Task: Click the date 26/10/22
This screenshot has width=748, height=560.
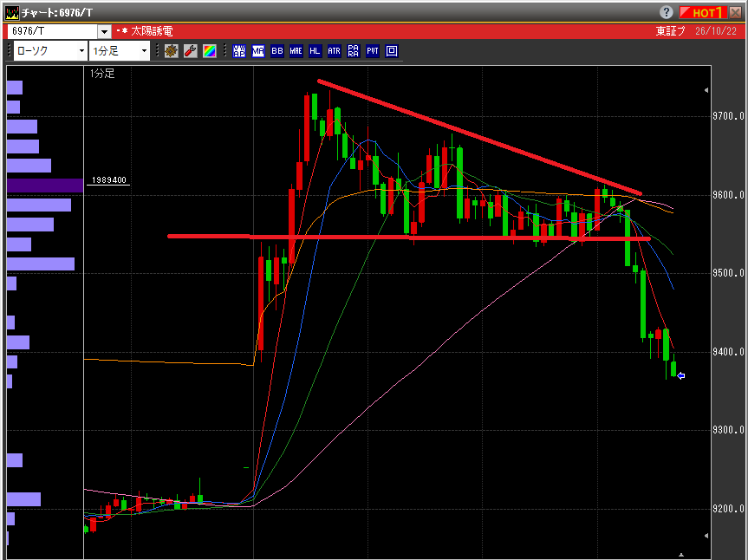Action: [x=716, y=31]
